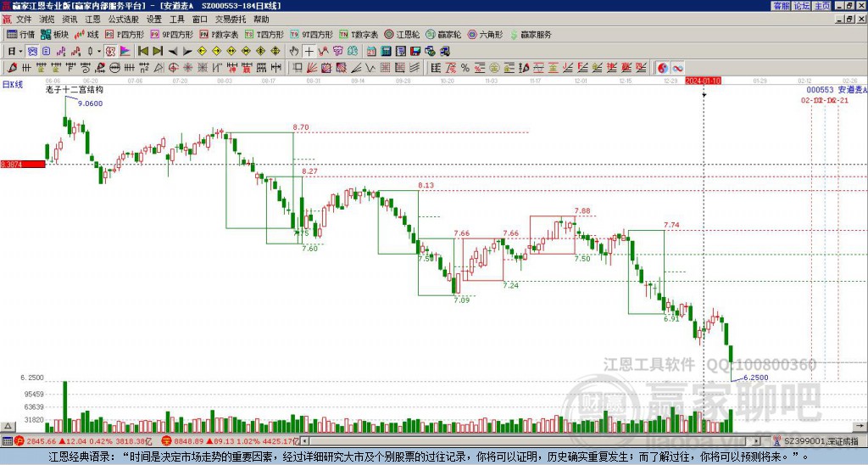Jump to first bar icon
This screenshot has width=868, height=465.
tap(142, 52)
